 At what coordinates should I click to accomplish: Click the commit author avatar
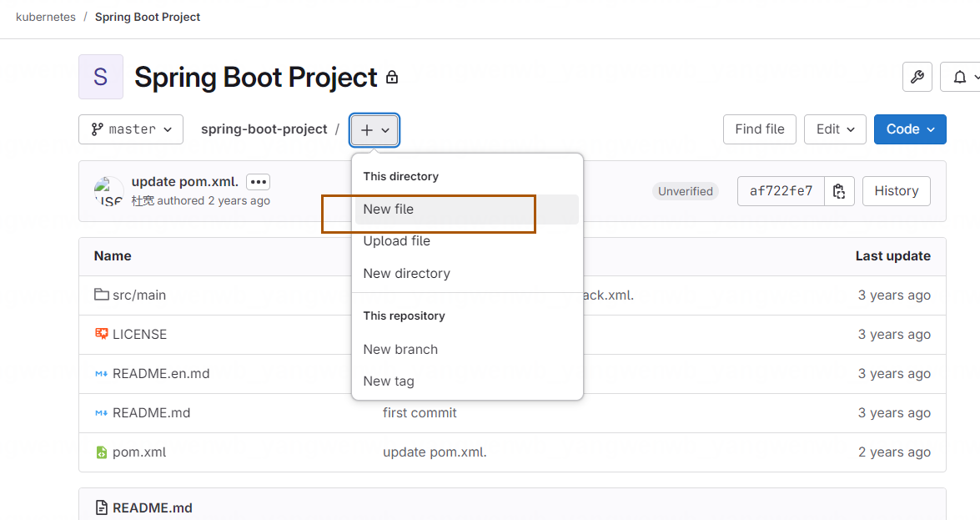coord(108,191)
